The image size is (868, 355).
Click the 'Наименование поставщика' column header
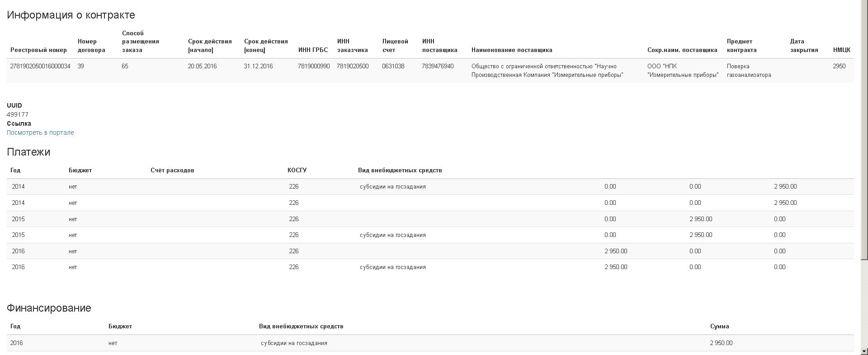pos(512,50)
